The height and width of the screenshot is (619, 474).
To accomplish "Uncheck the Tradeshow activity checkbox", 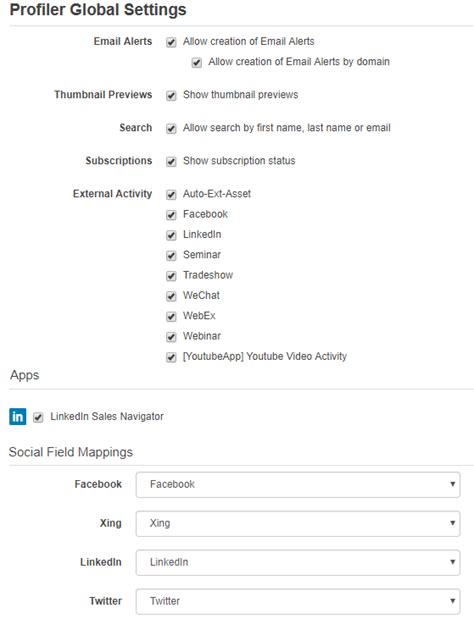I will coord(171,276).
